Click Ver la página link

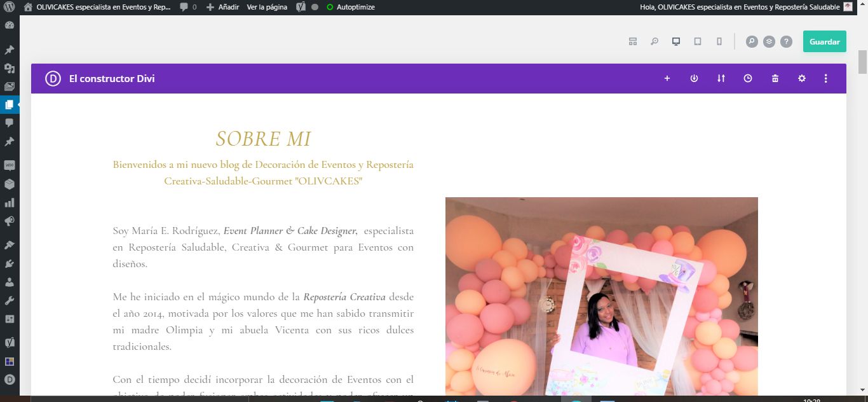point(267,7)
